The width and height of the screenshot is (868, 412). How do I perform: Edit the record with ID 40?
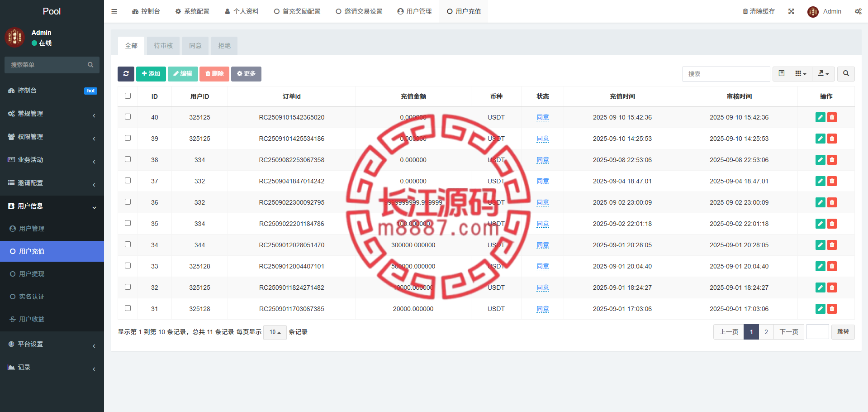coord(821,117)
